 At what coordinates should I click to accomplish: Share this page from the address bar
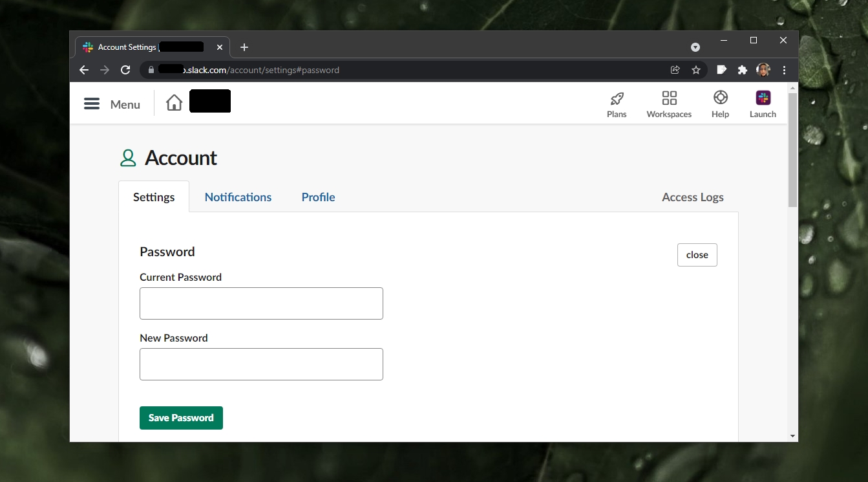point(675,70)
